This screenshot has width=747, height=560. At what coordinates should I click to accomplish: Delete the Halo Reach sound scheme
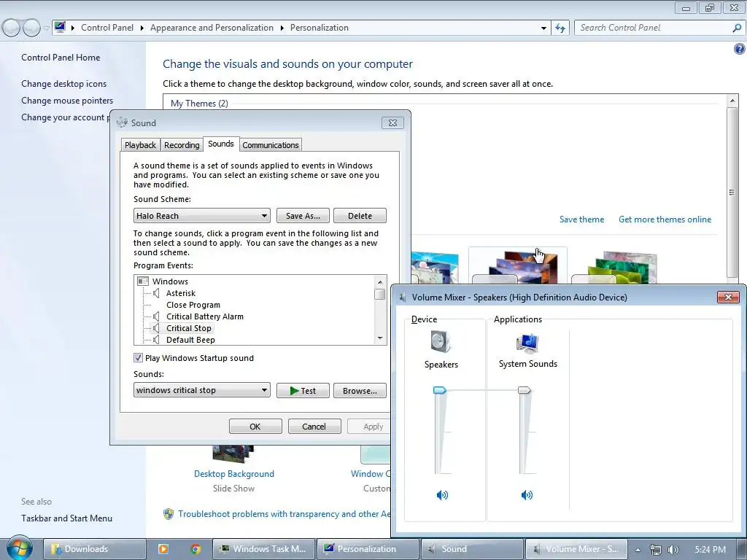360,216
